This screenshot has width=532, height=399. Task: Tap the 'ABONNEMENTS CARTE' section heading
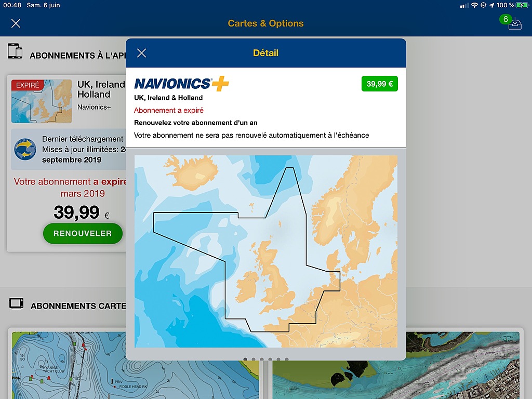78,306
